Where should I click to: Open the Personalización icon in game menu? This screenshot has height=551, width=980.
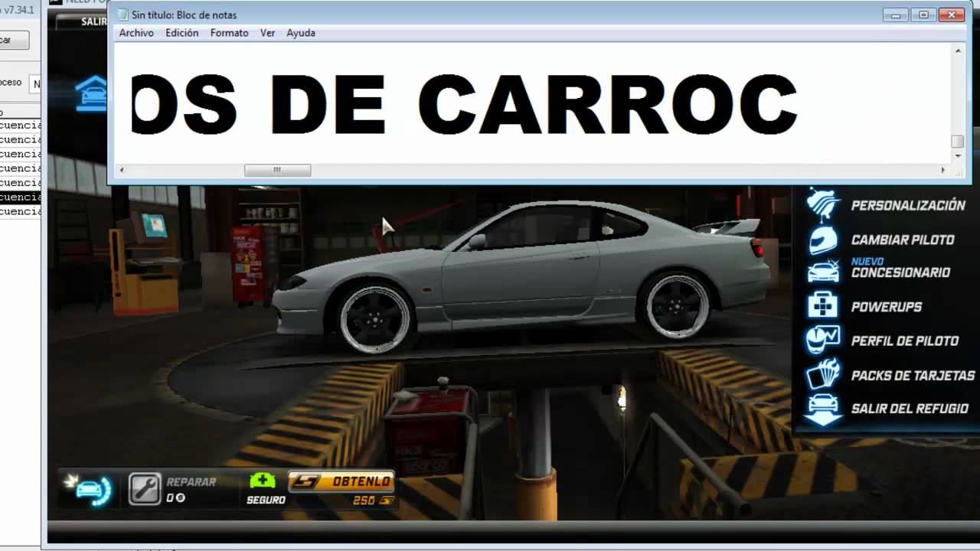(824, 205)
